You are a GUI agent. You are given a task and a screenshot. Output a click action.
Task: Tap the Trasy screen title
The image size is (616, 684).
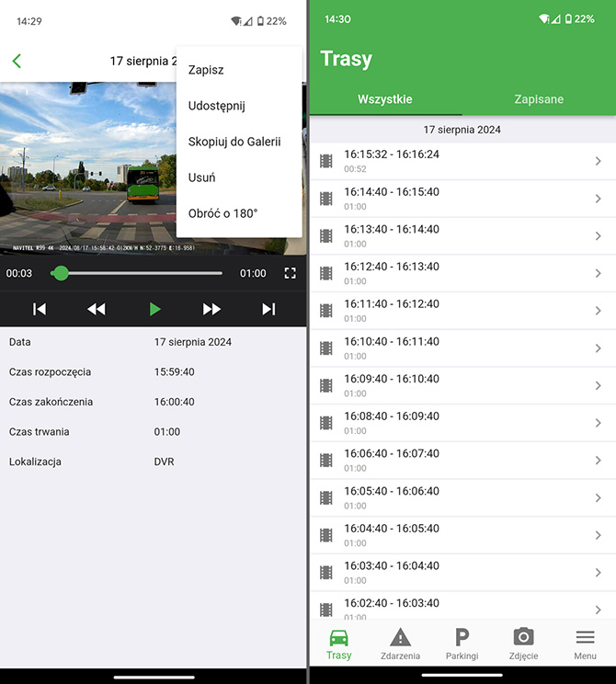click(347, 59)
